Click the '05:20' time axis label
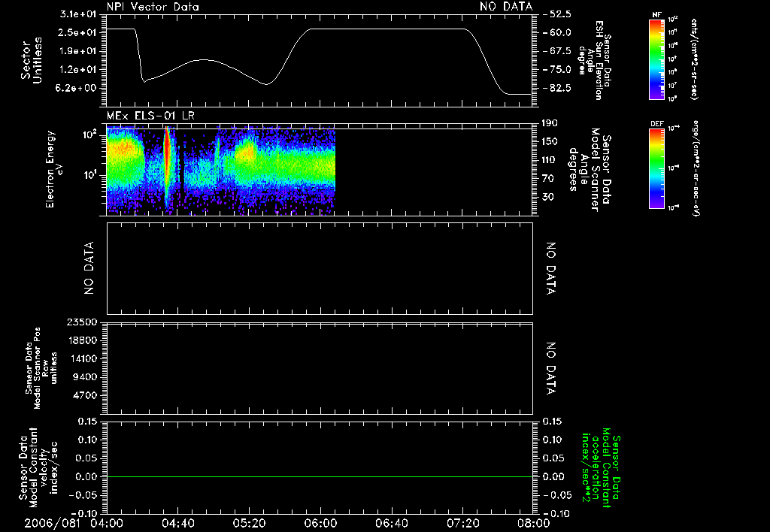Screen dimensions: 770x532 (249, 523)
